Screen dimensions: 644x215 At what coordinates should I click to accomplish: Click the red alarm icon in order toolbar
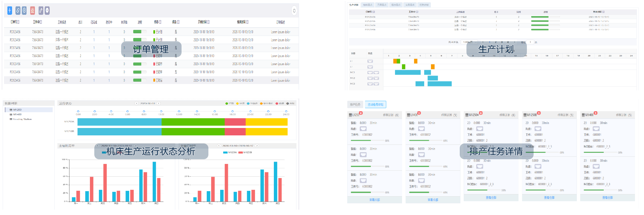pyautogui.click(x=33, y=11)
